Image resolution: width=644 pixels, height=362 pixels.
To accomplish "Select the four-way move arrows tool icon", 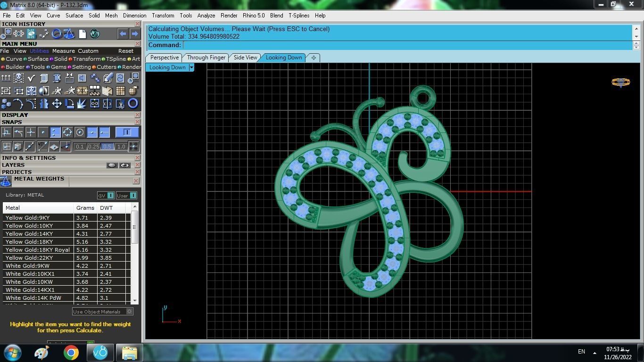I will click(x=57, y=104).
